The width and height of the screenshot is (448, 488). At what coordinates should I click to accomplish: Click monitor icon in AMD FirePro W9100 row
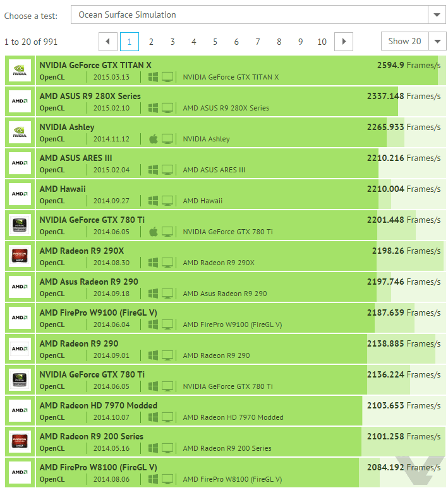[x=167, y=324]
